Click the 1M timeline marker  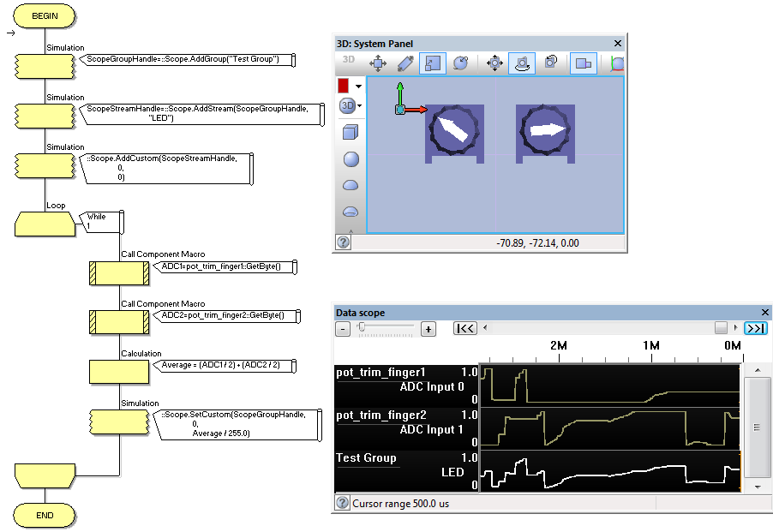(x=651, y=345)
